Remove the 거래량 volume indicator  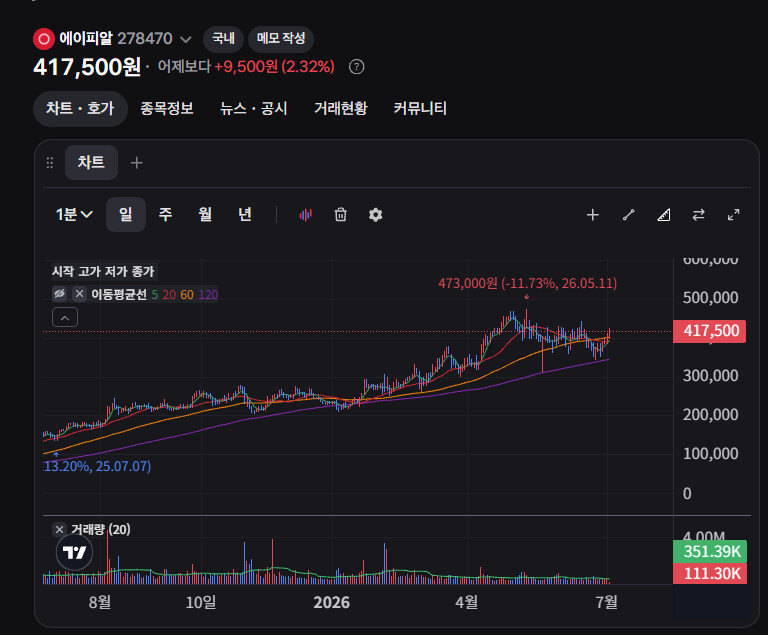click(59, 529)
